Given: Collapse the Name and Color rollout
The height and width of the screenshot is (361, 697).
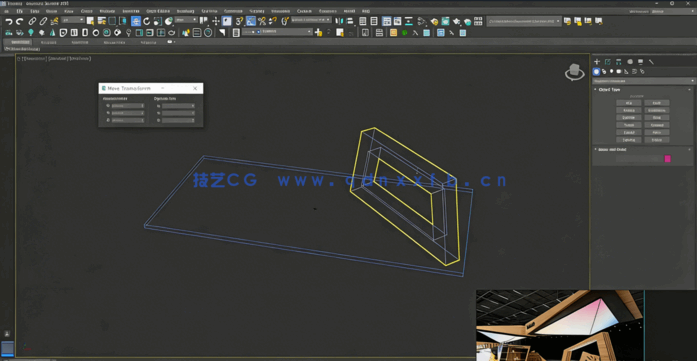Looking at the screenshot, I should point(613,149).
